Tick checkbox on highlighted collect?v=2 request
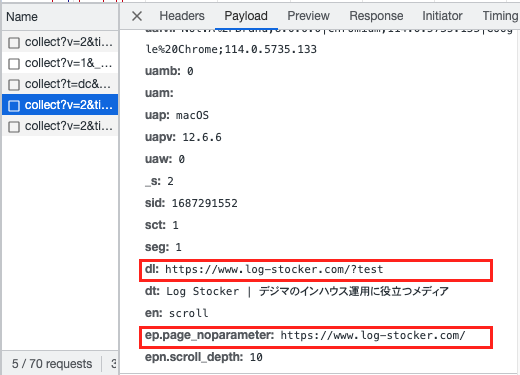The height and width of the screenshot is (375, 520). (x=14, y=106)
